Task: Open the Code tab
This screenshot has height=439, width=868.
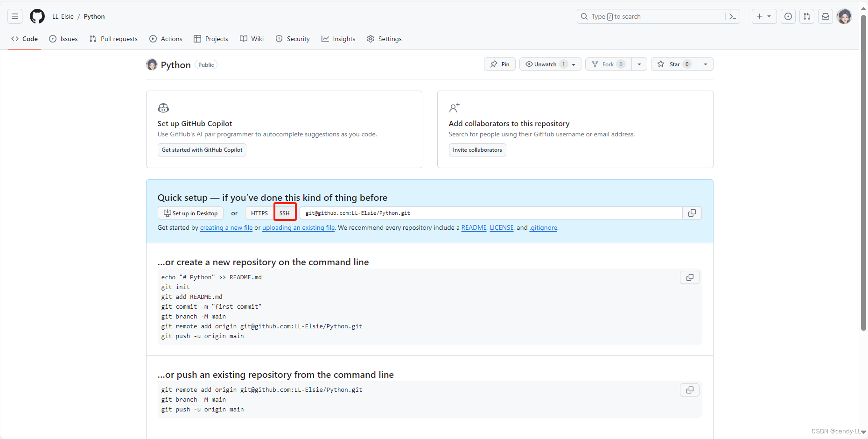Action: 25,39
